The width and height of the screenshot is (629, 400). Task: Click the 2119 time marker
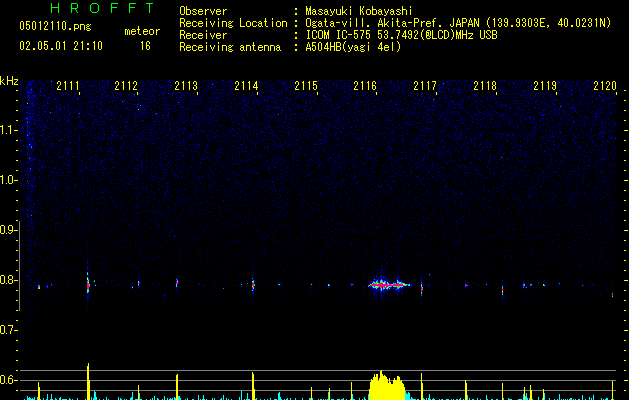[545, 86]
